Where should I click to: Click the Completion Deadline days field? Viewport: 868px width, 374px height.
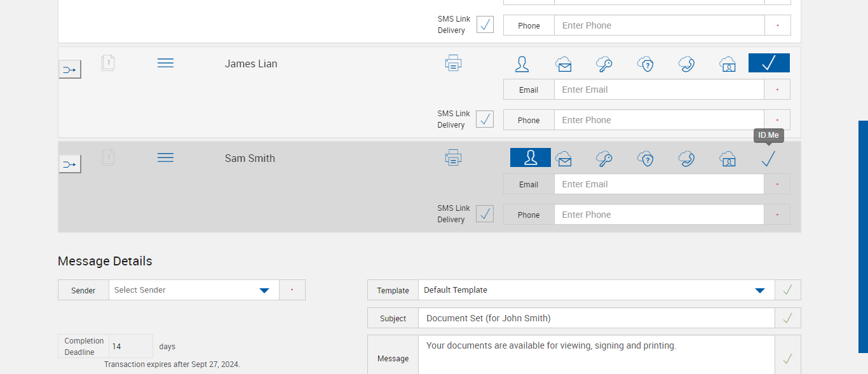[x=130, y=347]
